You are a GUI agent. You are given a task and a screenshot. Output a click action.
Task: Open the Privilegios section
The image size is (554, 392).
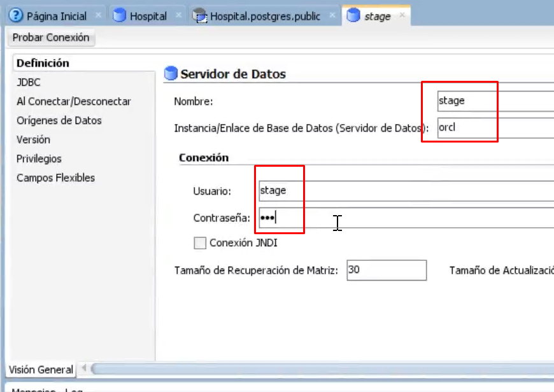click(x=39, y=158)
